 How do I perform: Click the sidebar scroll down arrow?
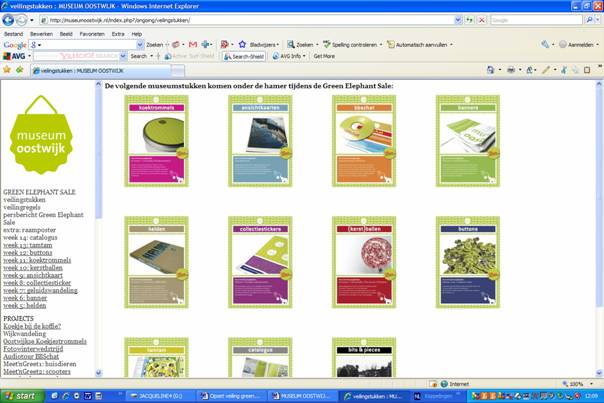pyautogui.click(x=98, y=373)
